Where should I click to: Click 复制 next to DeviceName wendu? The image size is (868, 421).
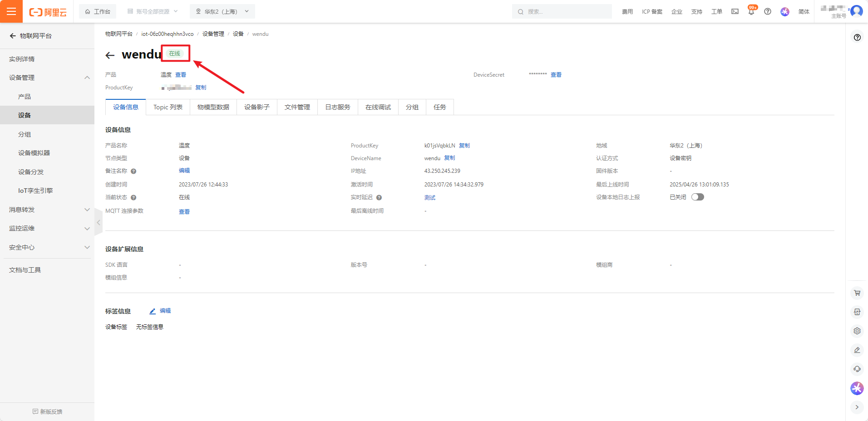[x=449, y=158]
